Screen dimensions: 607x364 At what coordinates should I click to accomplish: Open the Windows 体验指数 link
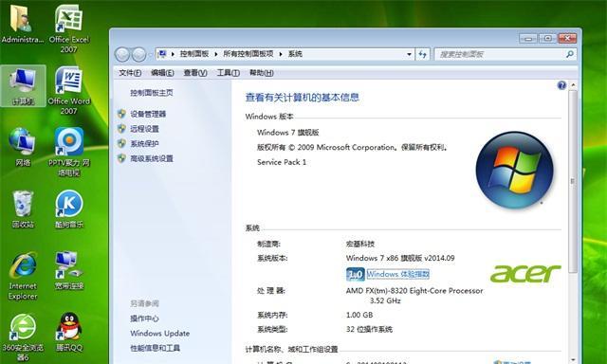coord(398,274)
